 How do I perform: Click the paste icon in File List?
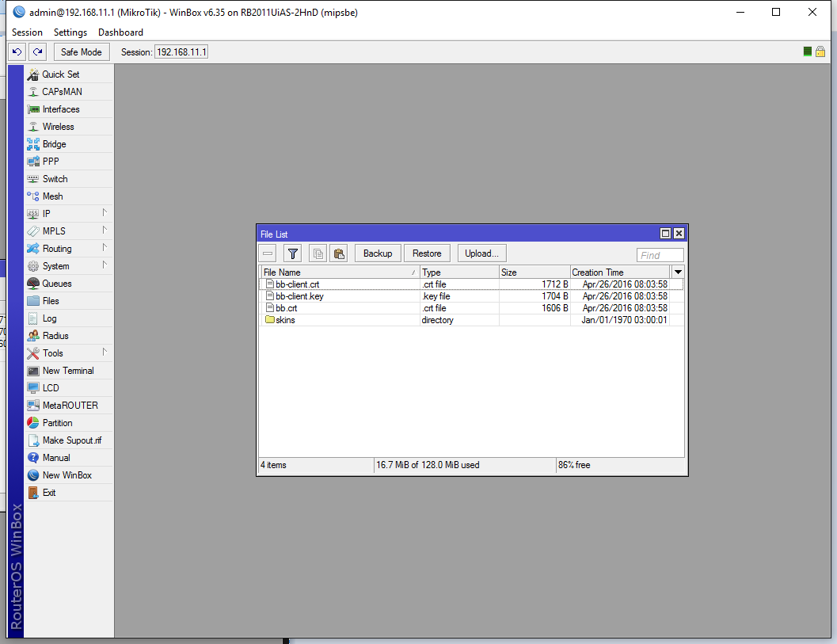339,253
